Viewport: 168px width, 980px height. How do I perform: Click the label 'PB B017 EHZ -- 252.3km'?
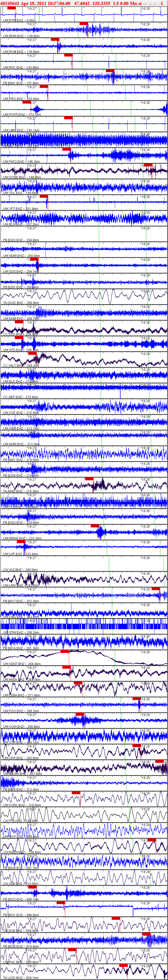tap(21, 601)
